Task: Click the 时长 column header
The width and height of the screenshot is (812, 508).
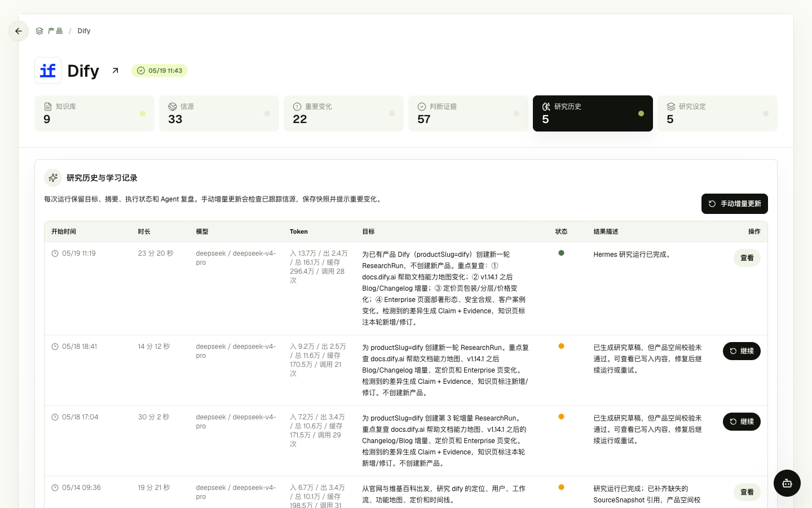Action: [144, 231]
